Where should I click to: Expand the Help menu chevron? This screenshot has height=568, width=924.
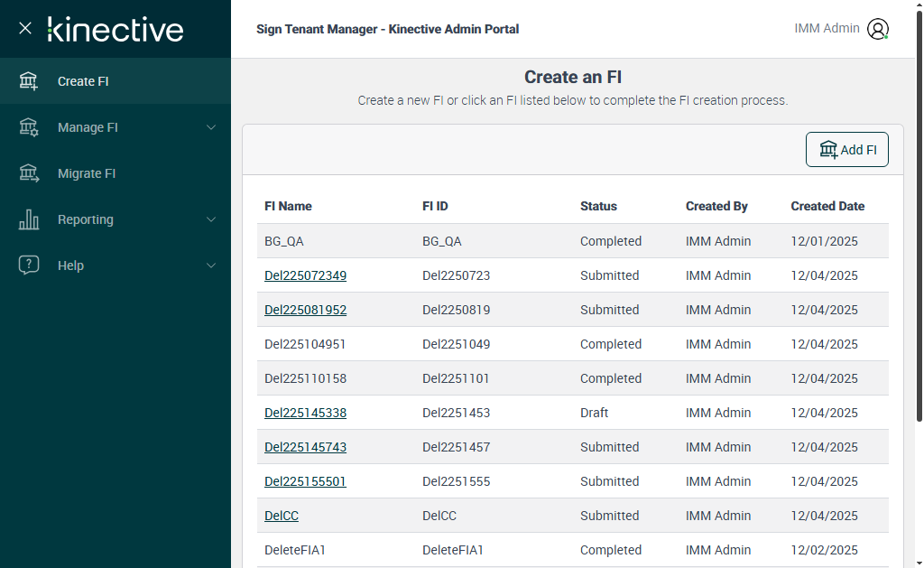(x=211, y=265)
